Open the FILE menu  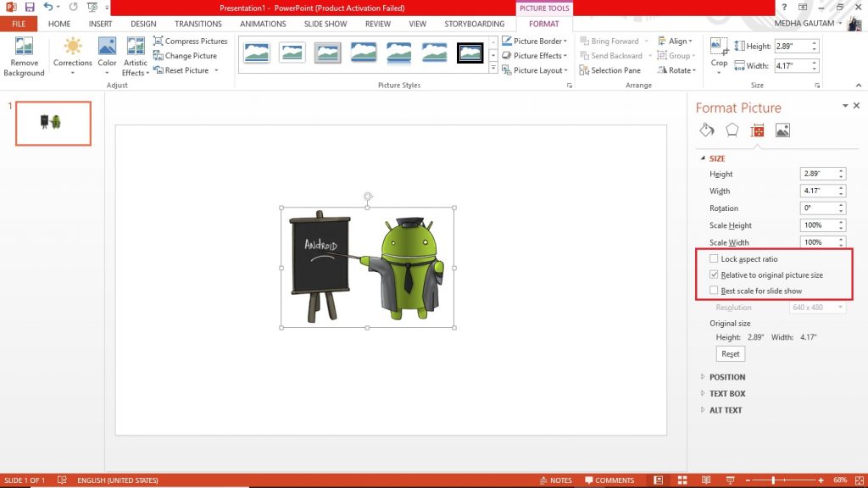[18, 24]
